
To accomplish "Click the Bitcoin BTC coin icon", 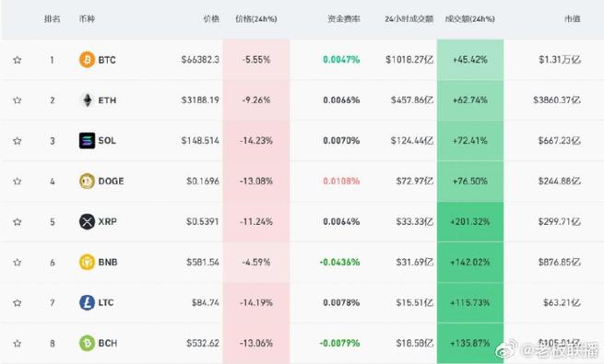I will tap(87, 60).
